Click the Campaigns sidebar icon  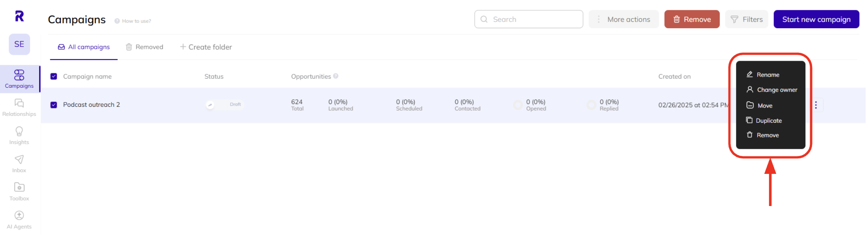click(x=19, y=79)
